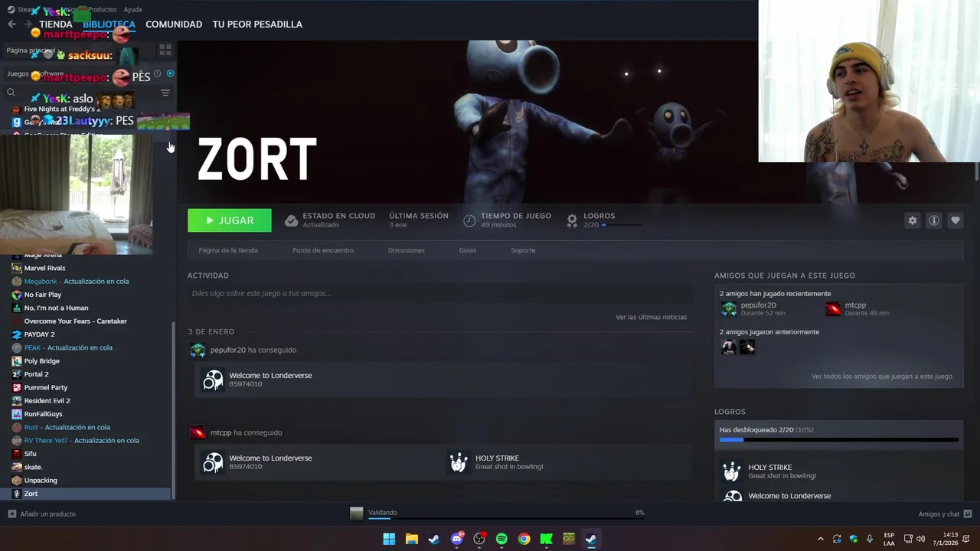This screenshot has width=980, height=551.
Task: Open the TIENDA tab
Action: tap(56, 24)
